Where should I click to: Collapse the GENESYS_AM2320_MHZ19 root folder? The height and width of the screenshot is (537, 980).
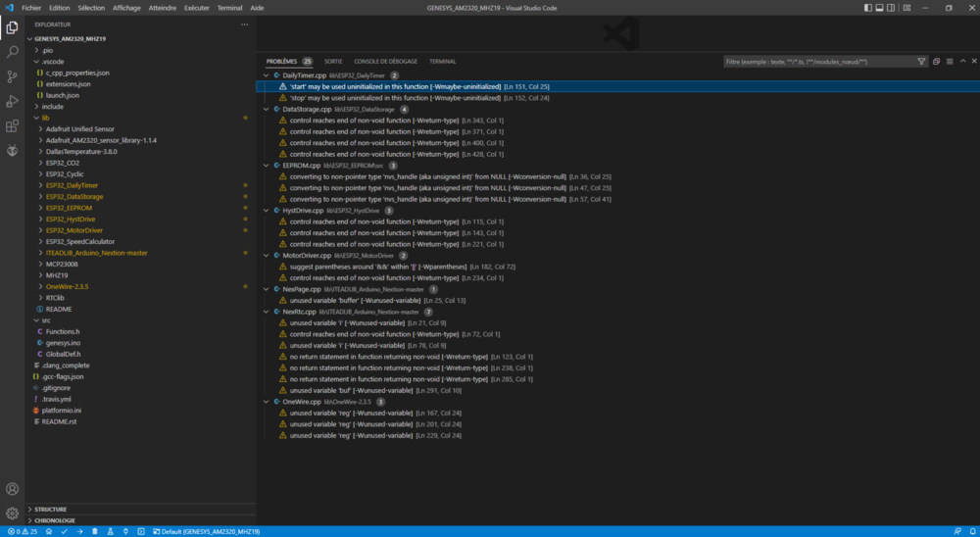point(30,39)
